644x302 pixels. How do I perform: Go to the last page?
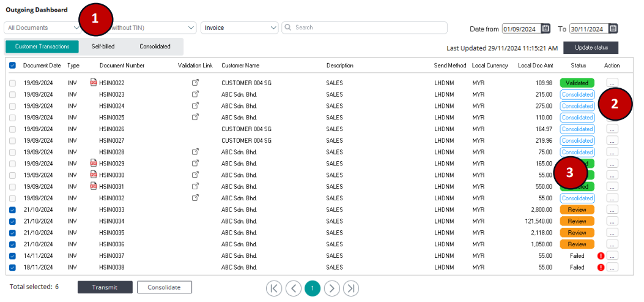click(x=351, y=288)
